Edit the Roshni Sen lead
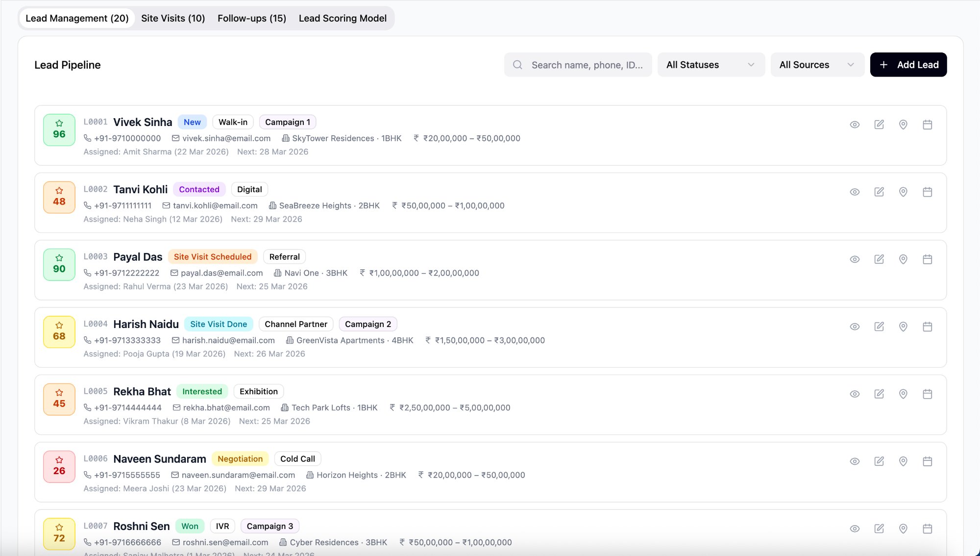Viewport: 980px width, 556px height. (x=879, y=529)
